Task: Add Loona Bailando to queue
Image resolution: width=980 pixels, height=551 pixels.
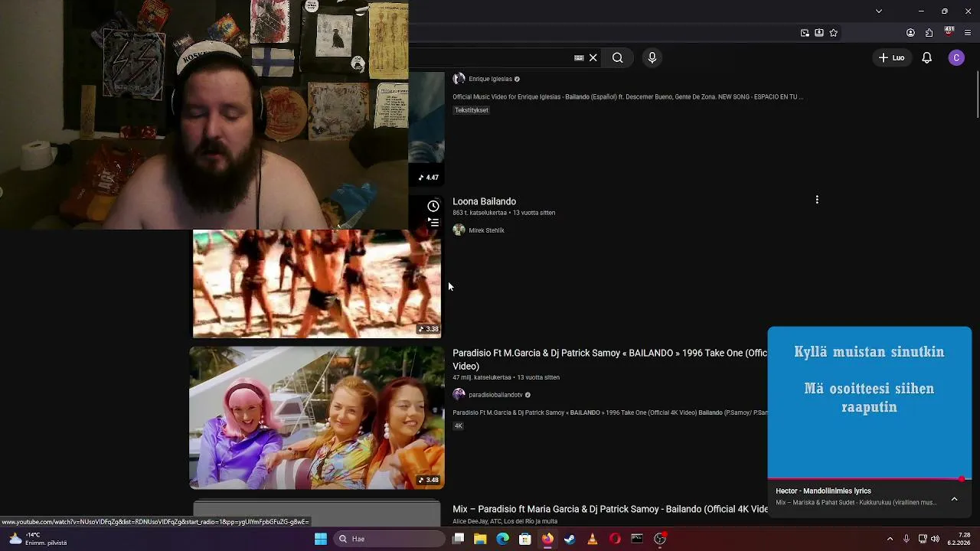Action: click(x=433, y=223)
